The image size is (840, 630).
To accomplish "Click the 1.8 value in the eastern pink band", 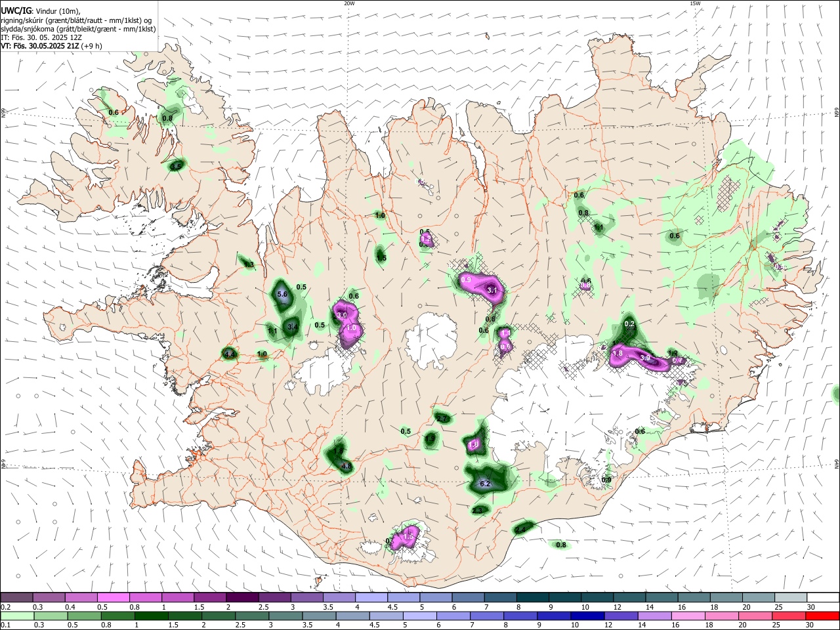I will pyautogui.click(x=618, y=354).
